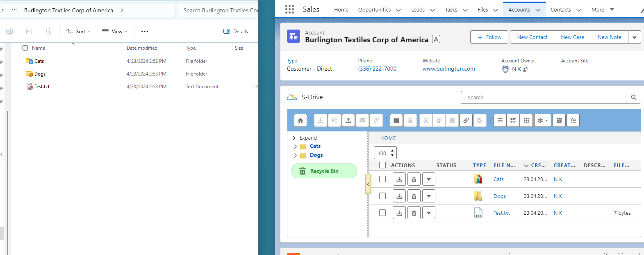The width and height of the screenshot is (644, 255).
Task: Expand the Cats folder in the tree
Action: [x=296, y=146]
